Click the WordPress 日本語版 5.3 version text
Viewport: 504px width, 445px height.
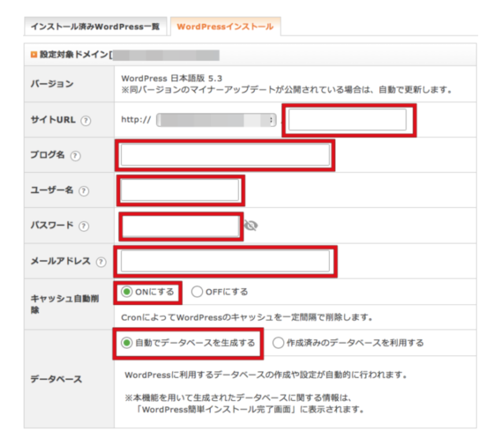coord(172,79)
